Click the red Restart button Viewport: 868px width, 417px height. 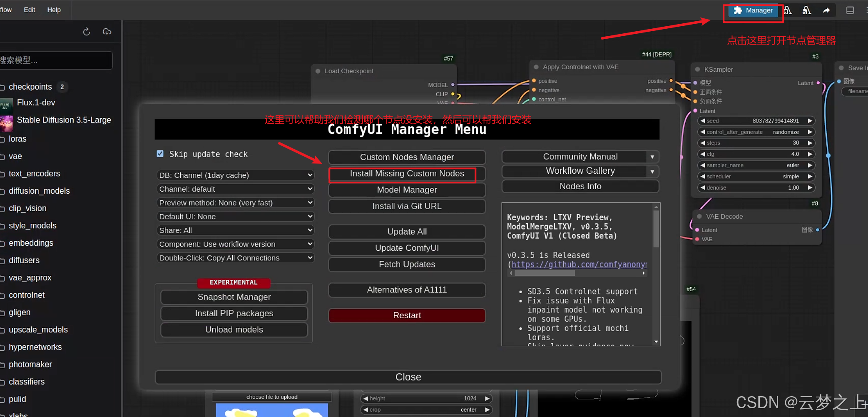coord(407,315)
